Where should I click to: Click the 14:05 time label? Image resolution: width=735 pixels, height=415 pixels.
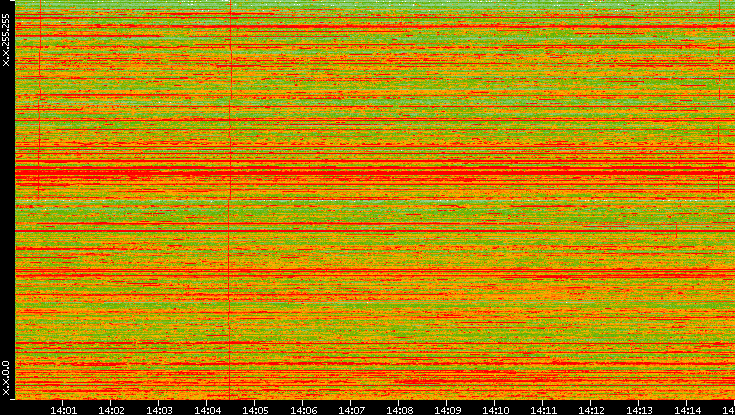255,410
